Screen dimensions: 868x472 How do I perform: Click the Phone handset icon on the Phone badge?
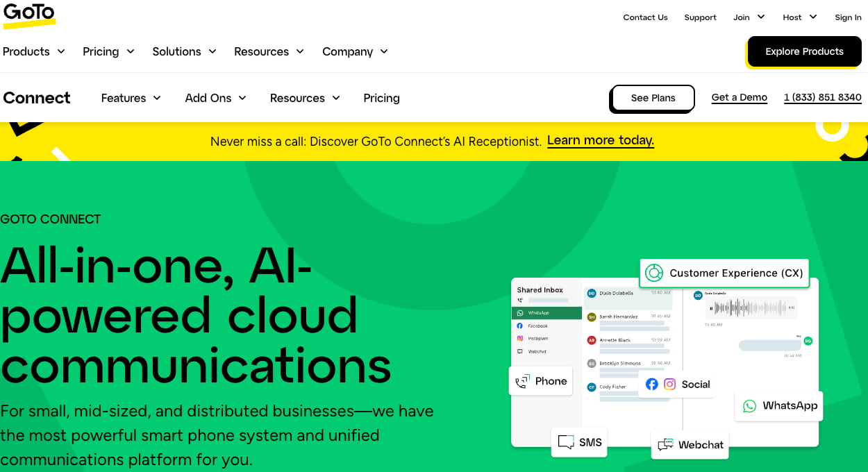[x=521, y=381]
